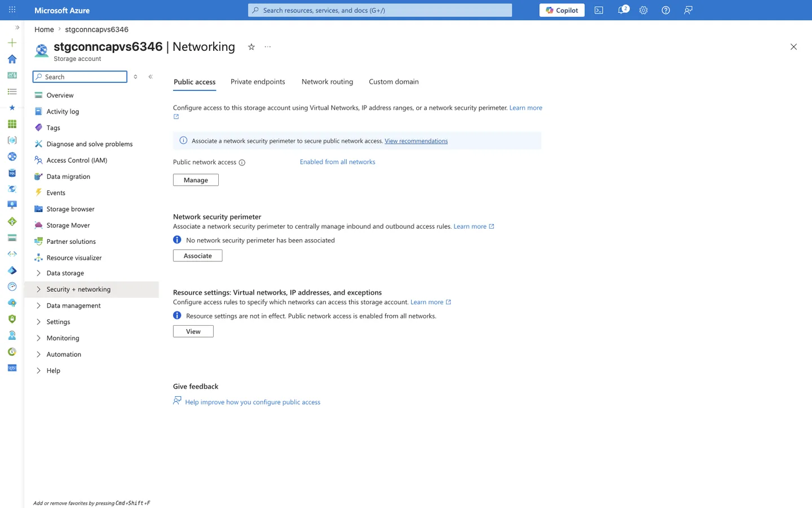Screen dimensions: 812x508
Task: Open the notifications bell icon
Action: pos(622,10)
